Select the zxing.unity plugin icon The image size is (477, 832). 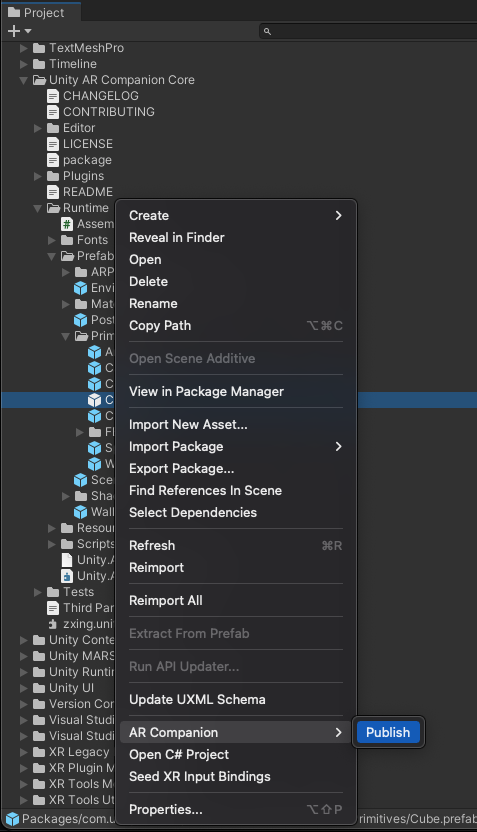(53, 624)
